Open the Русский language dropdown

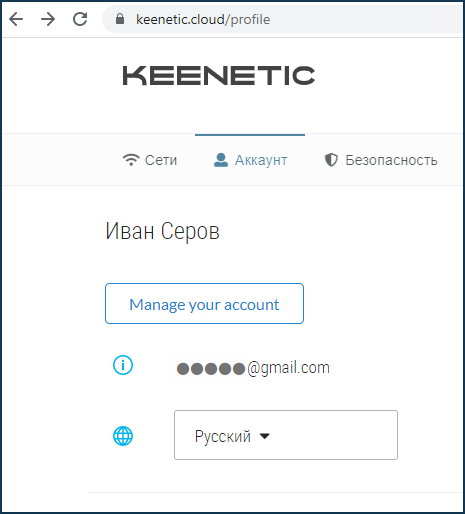pyautogui.click(x=286, y=435)
